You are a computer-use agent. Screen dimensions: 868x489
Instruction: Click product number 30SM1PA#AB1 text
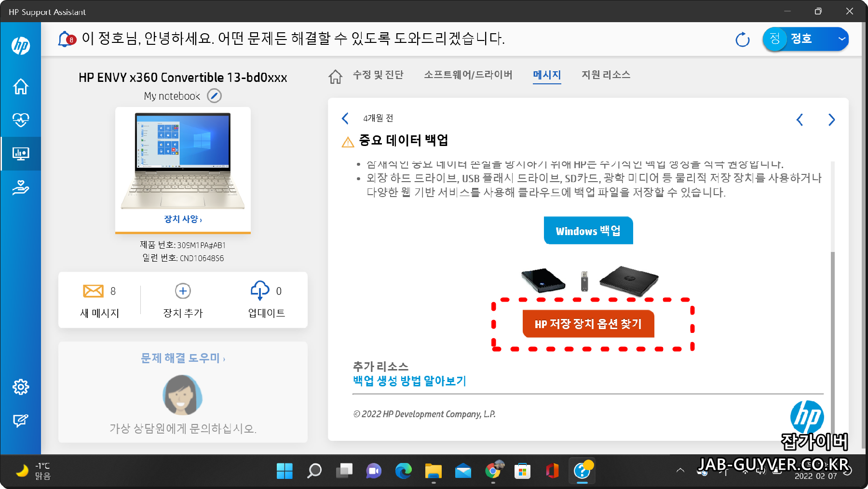201,245
